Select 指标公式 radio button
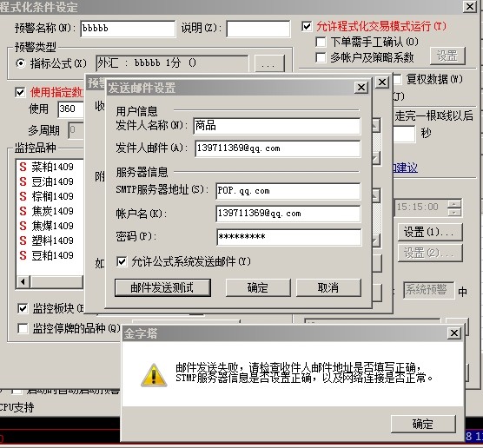Image resolution: width=483 pixels, height=448 pixels. [21, 63]
